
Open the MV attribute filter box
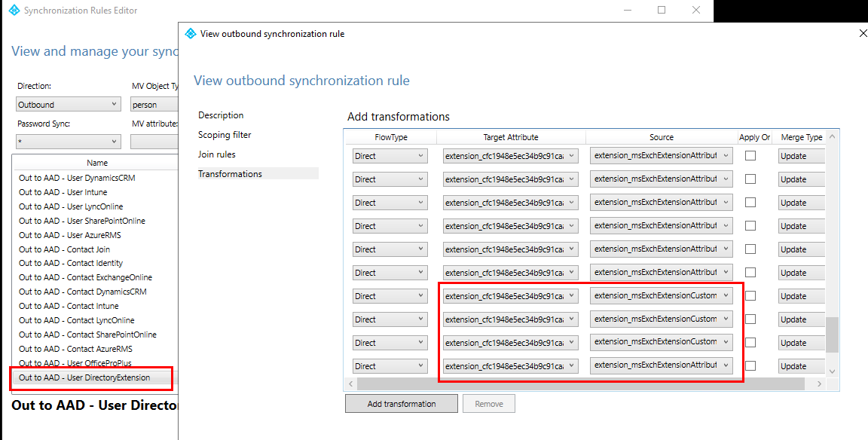point(154,142)
